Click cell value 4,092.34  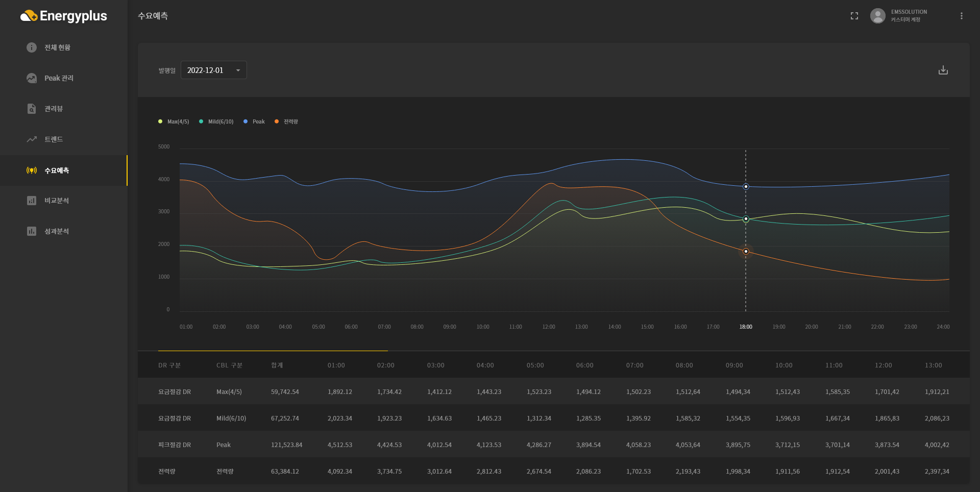(x=340, y=472)
